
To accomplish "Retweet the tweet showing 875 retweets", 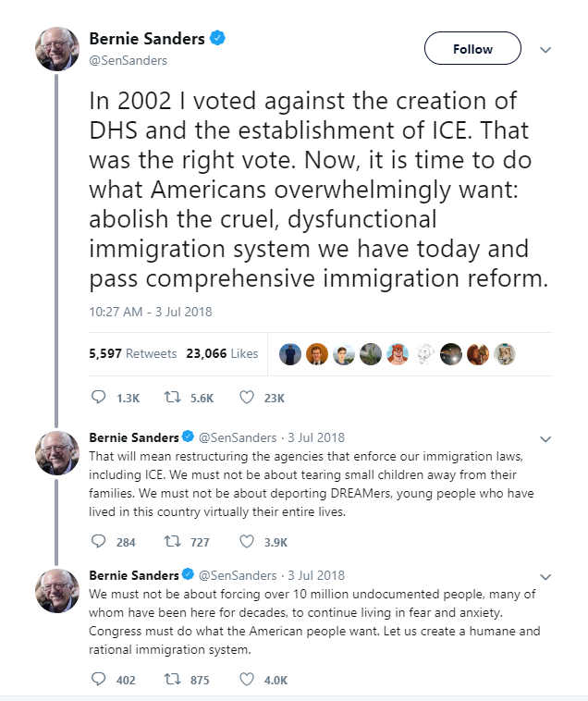I will click(173, 679).
